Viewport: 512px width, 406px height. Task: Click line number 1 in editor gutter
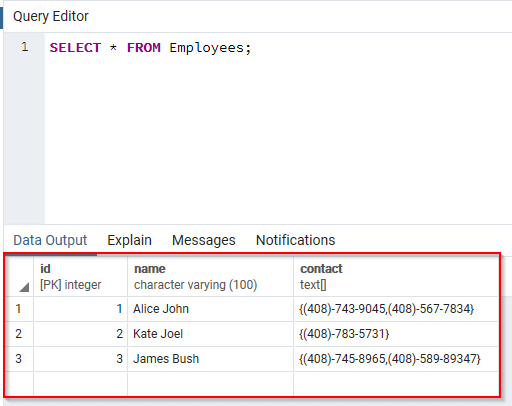pos(25,47)
